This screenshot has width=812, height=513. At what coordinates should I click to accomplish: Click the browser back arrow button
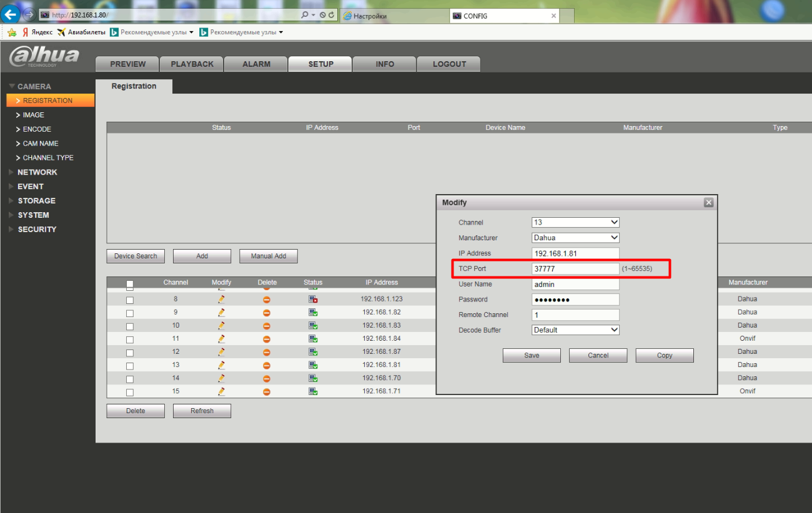pyautogui.click(x=11, y=14)
